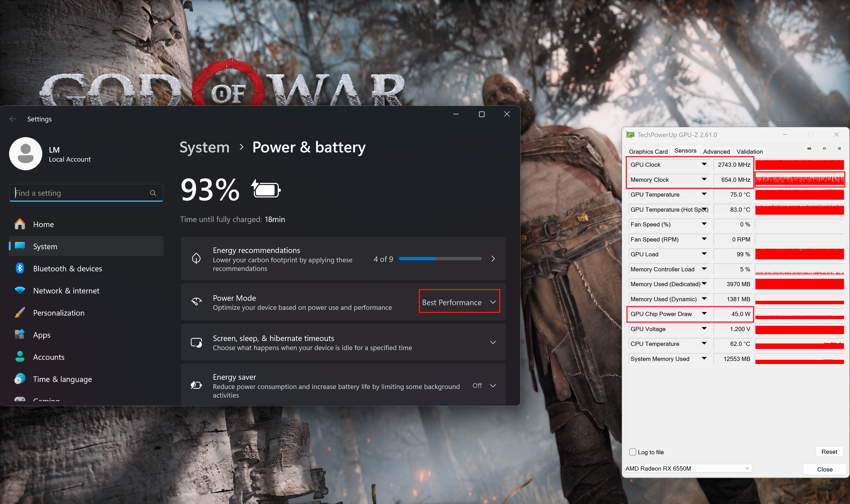The image size is (850, 504).
Task: Open the System Memory Used dropdown arrow
Action: (x=704, y=359)
